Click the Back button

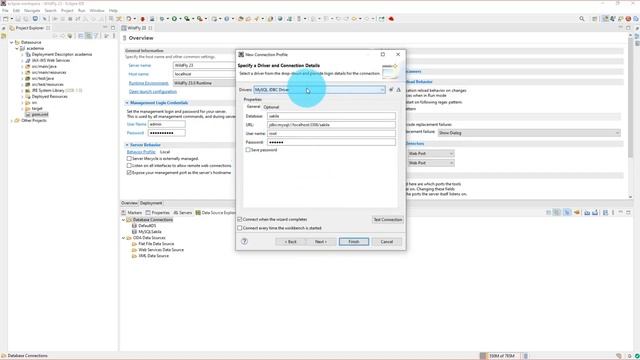tap(290, 242)
